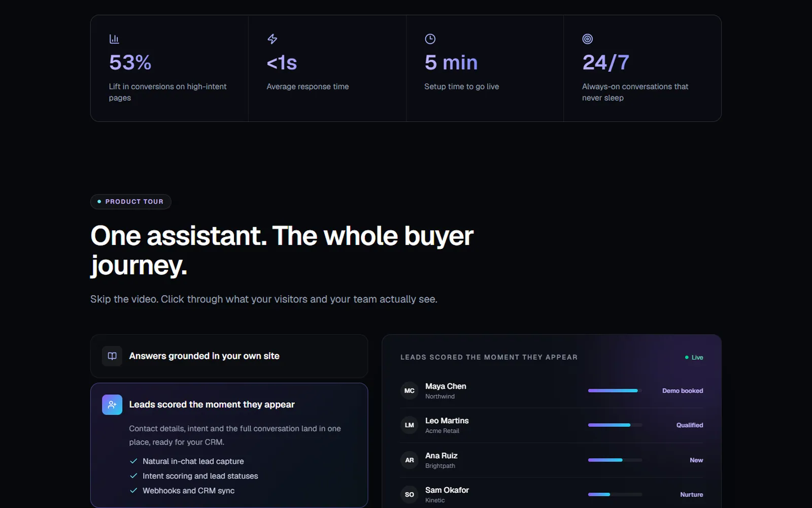Click the 'Northwind' company text
Image resolution: width=812 pixels, height=508 pixels.
click(x=440, y=397)
